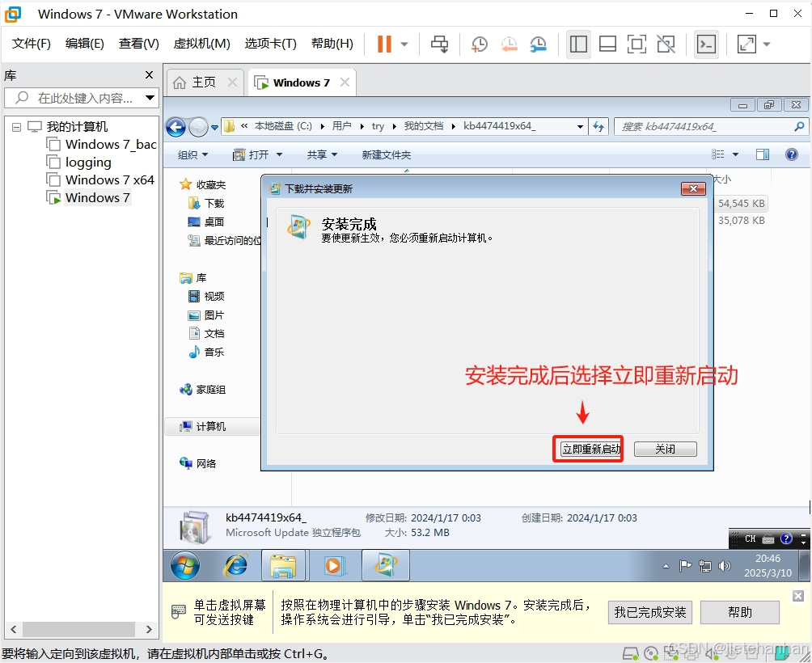Toggle the preview pane

tap(763, 154)
